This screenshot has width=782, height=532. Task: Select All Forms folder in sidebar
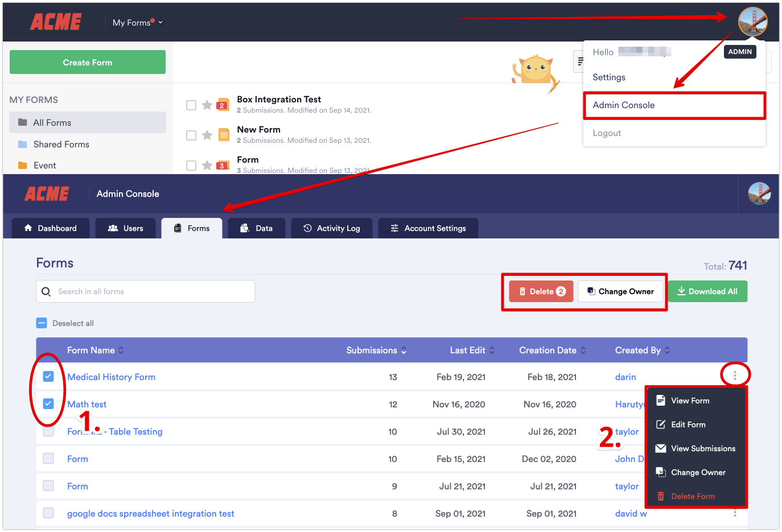(88, 122)
